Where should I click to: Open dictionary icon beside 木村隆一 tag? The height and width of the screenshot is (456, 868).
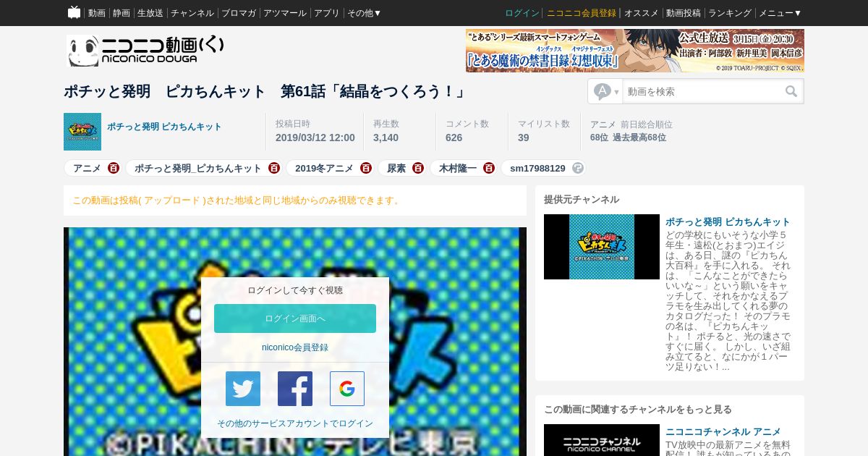(489, 168)
